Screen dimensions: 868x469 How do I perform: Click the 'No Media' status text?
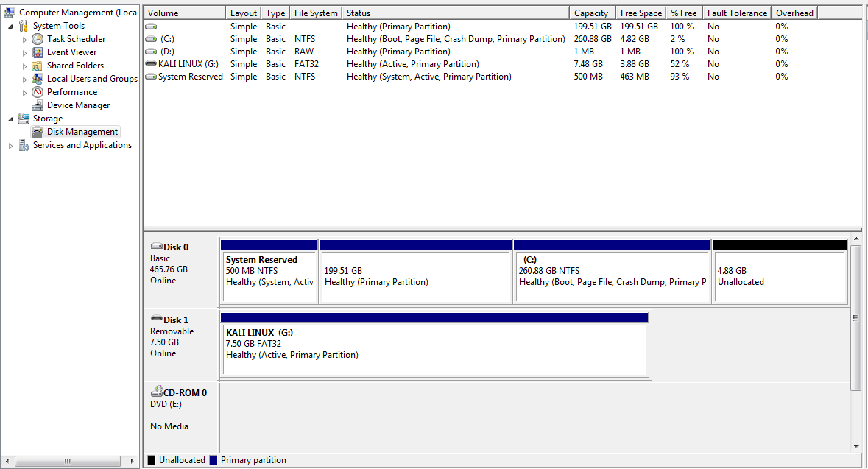(x=169, y=426)
